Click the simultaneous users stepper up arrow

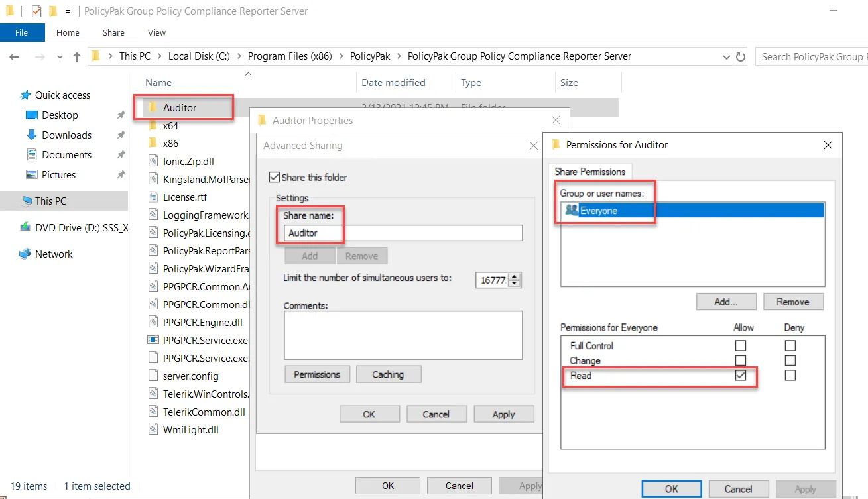tap(515, 276)
